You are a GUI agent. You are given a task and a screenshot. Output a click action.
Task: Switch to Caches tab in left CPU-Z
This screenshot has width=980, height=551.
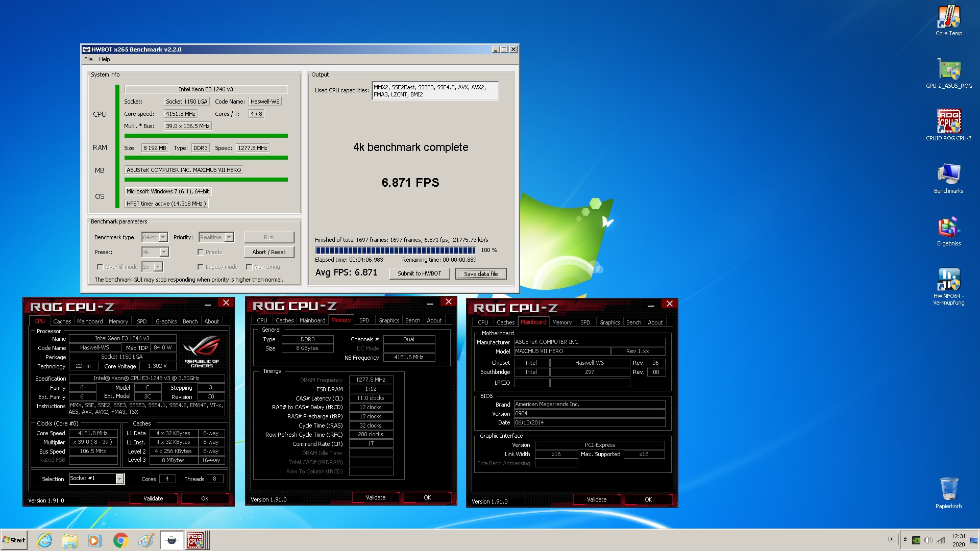click(62, 321)
